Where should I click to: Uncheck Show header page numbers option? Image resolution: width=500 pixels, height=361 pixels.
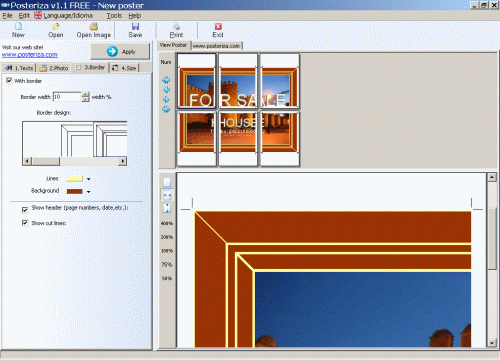coord(25,210)
